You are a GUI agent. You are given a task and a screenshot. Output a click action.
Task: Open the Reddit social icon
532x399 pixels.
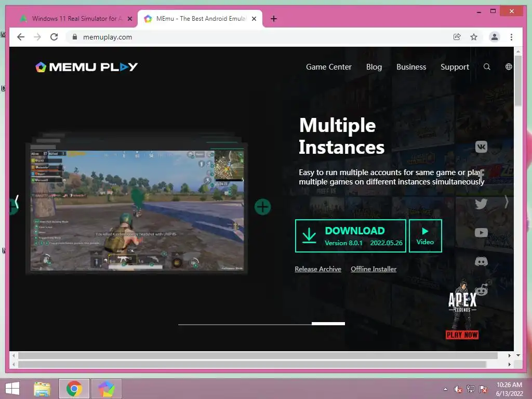pos(482,289)
